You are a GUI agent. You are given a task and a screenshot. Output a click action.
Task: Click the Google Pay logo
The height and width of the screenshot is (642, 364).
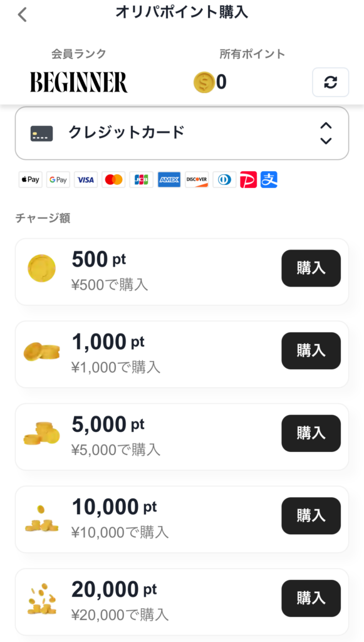coord(58,180)
